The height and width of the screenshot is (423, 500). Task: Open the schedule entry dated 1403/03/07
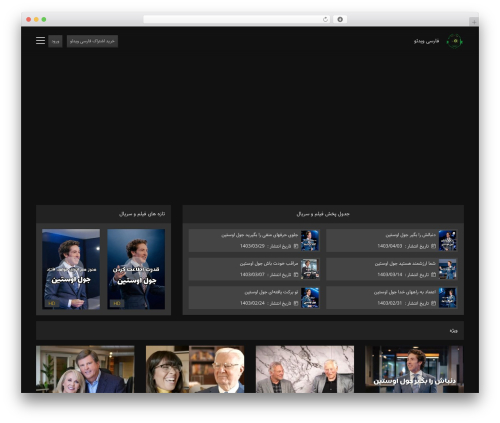pyautogui.click(x=254, y=269)
